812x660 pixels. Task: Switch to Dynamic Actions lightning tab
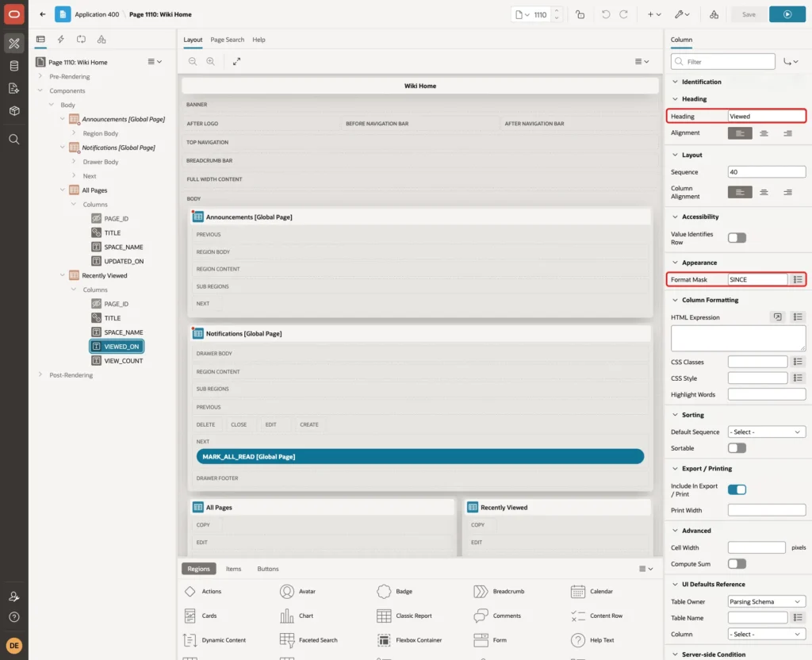60,40
